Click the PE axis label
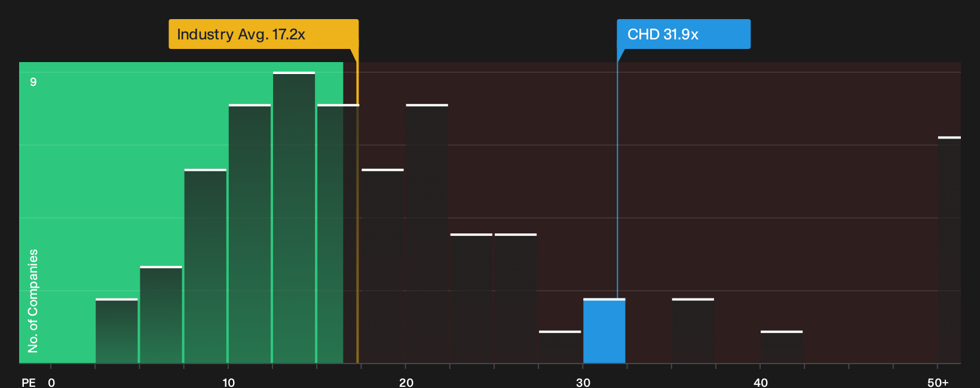980x388 pixels. click(29, 382)
